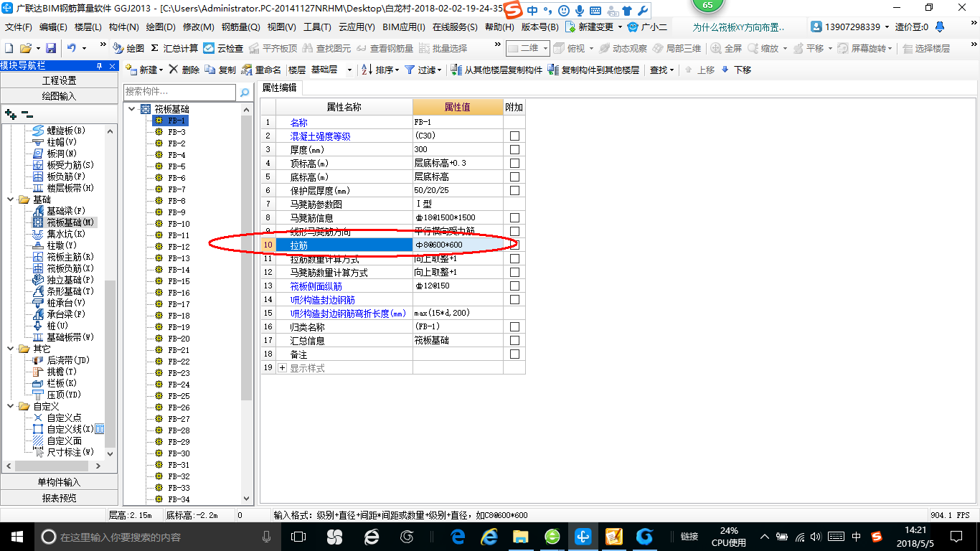Screen dimensions: 980x551
Task: Open the 工具(T) menu
Action: tap(317, 27)
